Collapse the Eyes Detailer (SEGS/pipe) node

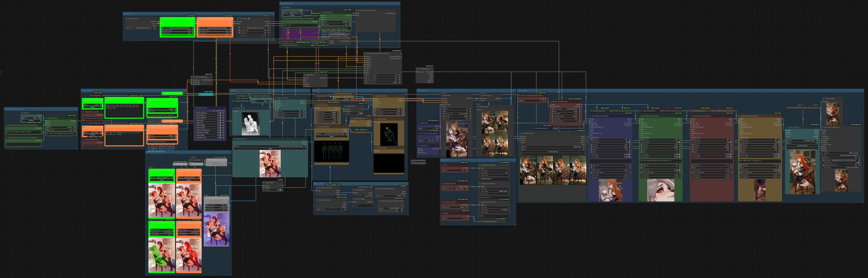(x=641, y=116)
